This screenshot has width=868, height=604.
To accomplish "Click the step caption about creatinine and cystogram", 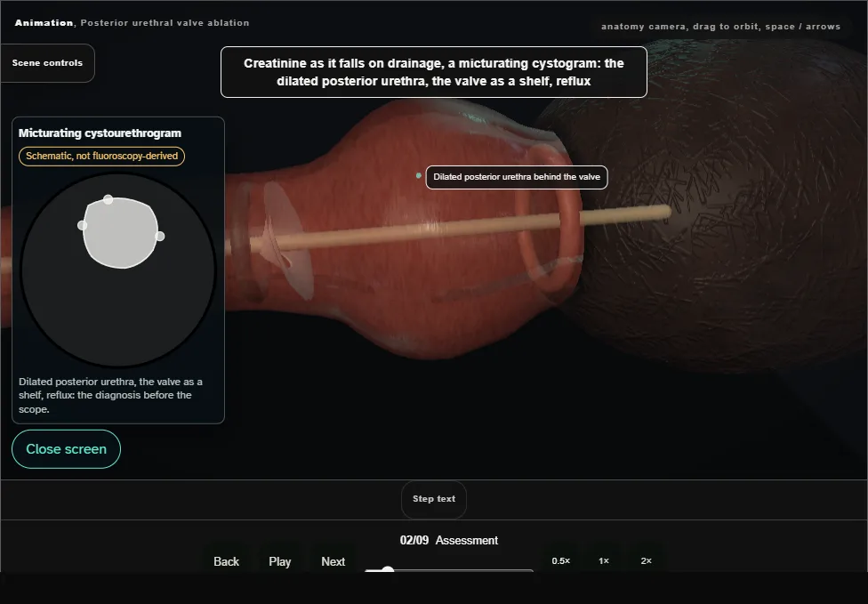I will (434, 72).
